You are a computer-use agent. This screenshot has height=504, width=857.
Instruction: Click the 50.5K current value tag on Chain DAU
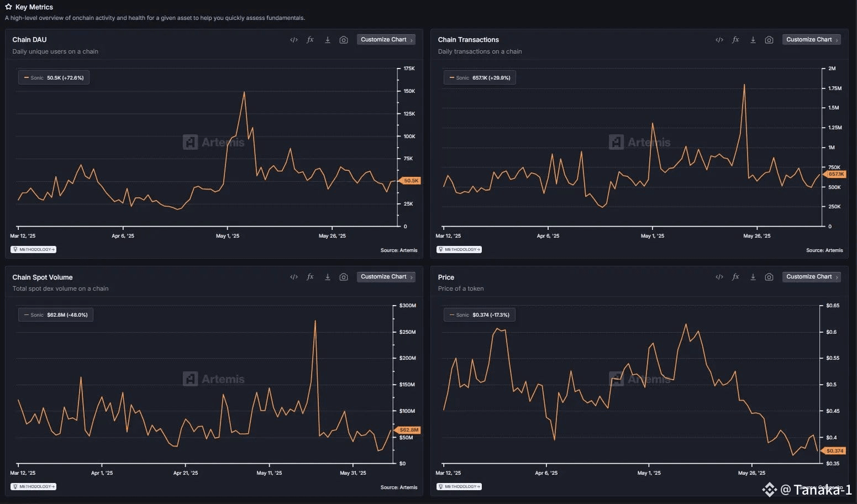[410, 181]
